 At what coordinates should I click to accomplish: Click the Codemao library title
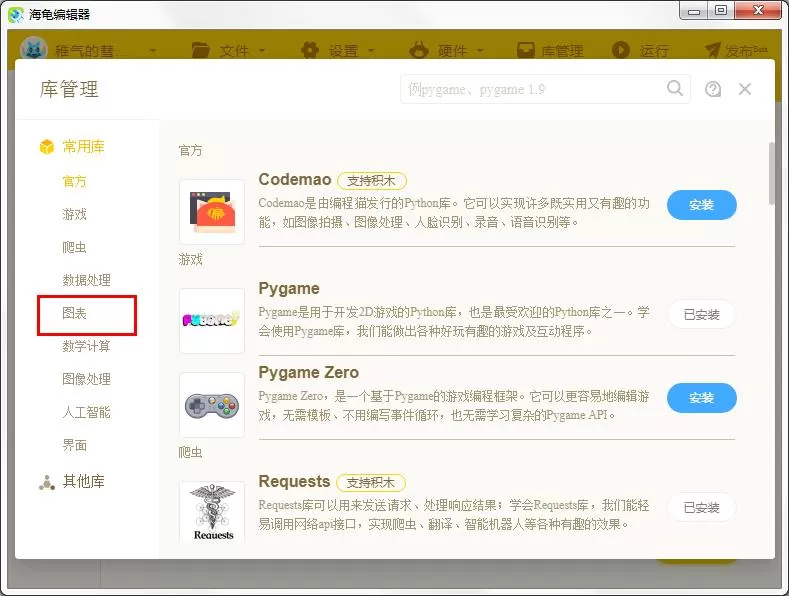point(295,179)
